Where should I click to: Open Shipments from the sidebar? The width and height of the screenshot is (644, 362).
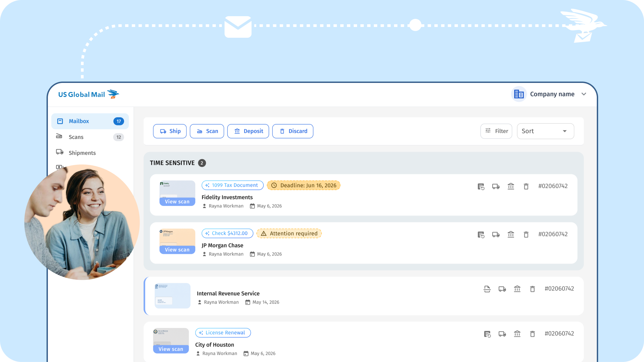(x=90, y=153)
